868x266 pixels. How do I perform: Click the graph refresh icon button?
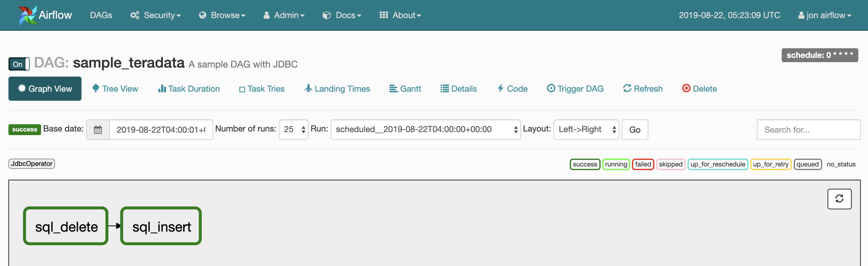tap(839, 199)
